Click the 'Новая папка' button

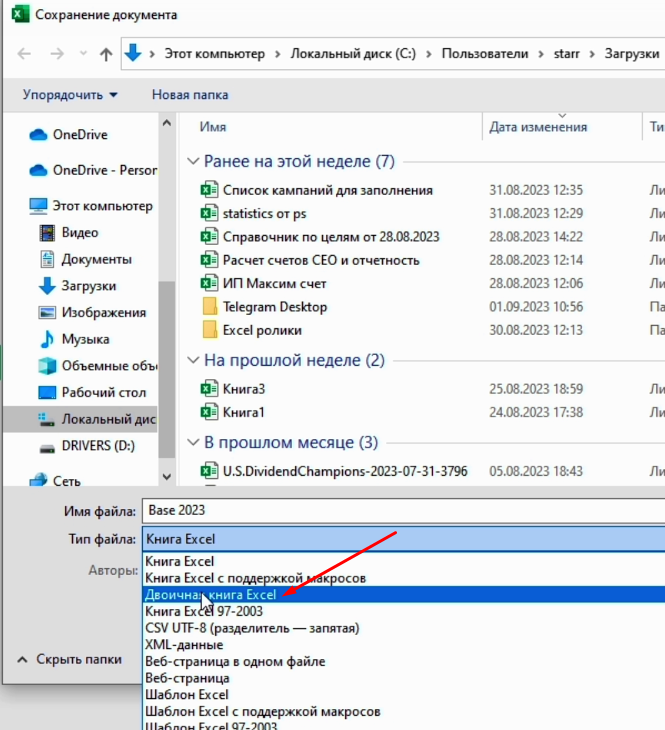click(x=190, y=95)
